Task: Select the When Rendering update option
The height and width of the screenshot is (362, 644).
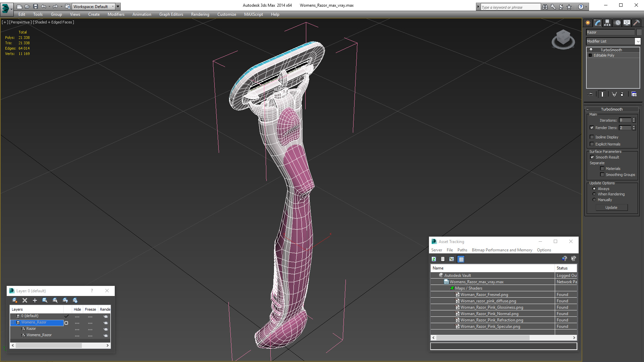Action: 594,194
